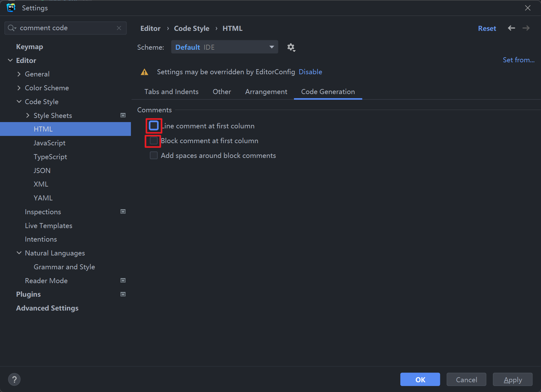Check Add spaces around block comments
This screenshot has height=392, width=541.
(x=154, y=156)
